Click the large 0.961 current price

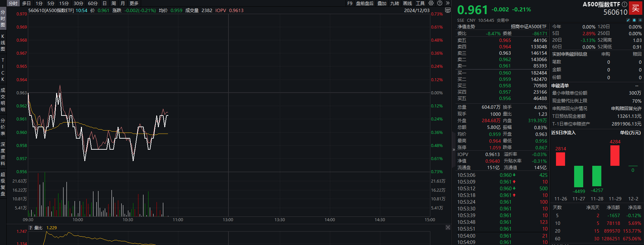[472, 10]
